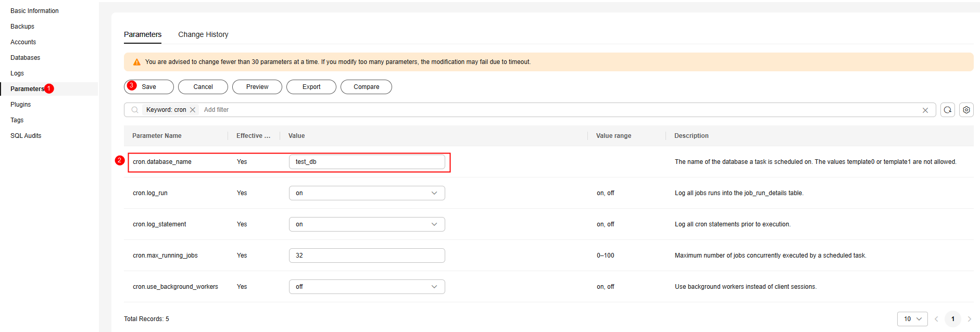Click the Export button
Image resolution: width=980 pixels, height=332 pixels.
(x=311, y=87)
